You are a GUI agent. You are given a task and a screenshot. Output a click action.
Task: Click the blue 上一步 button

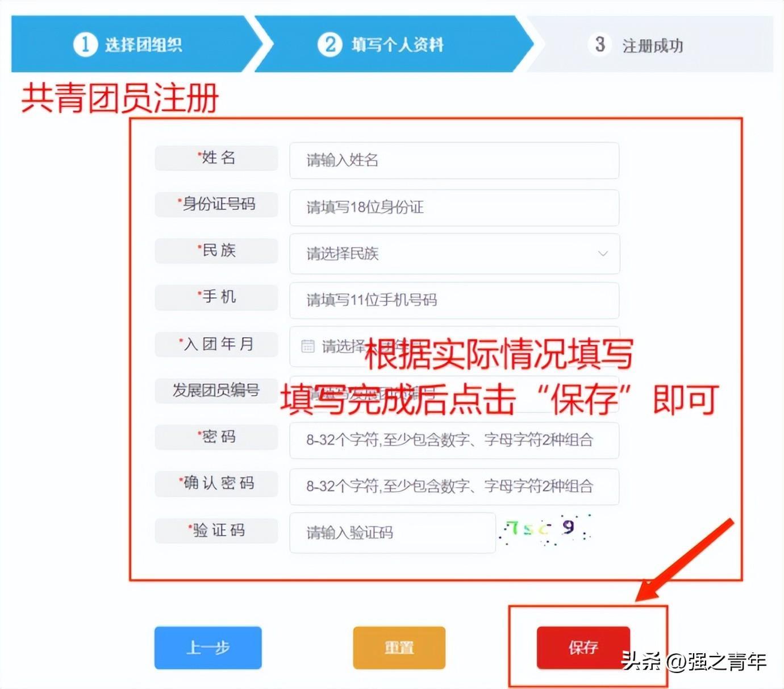click(x=208, y=648)
